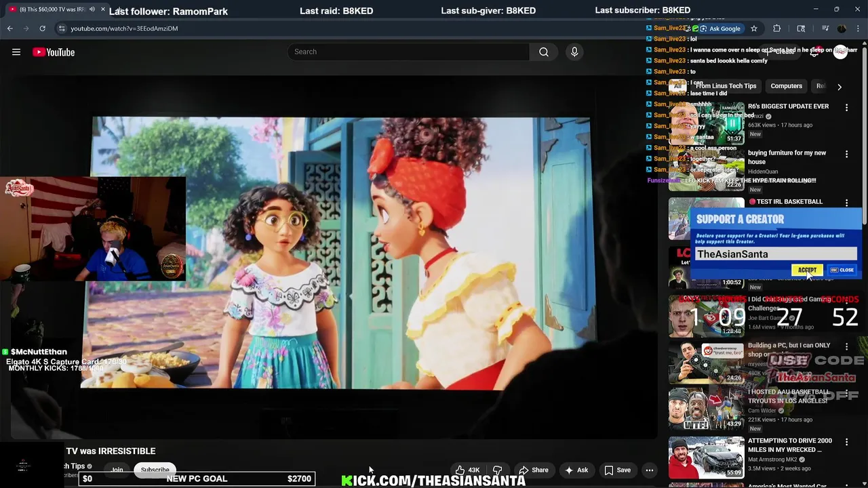Open buying furniture for my new house thumbnail

707,170
